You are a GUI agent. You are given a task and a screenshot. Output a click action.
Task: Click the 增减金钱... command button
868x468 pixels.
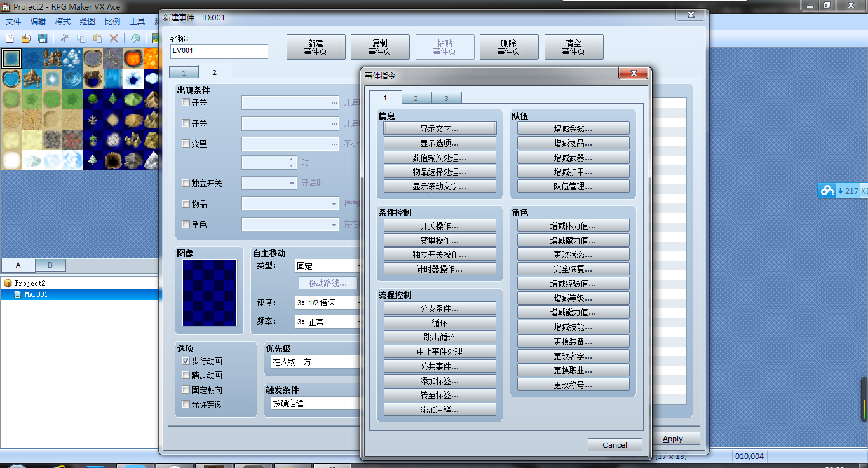tap(573, 128)
